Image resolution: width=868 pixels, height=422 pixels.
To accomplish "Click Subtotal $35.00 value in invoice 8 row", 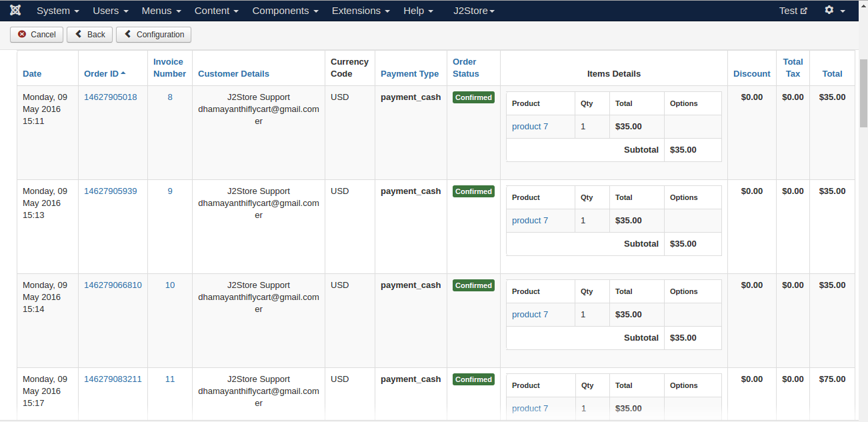I will (683, 150).
